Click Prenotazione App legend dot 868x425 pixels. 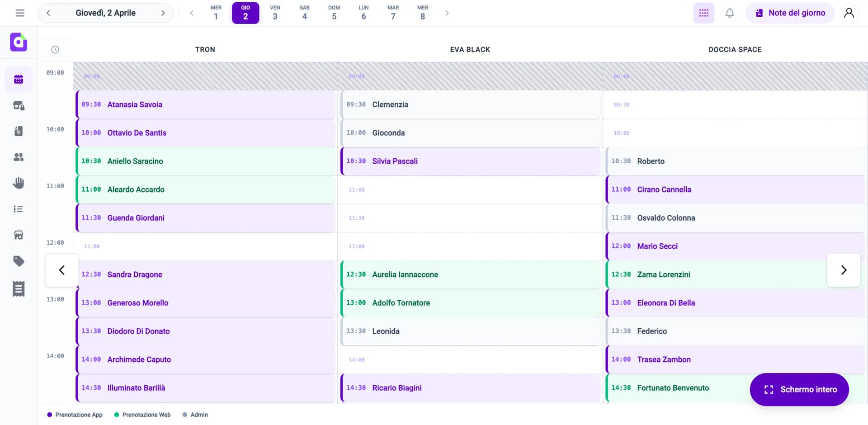pyautogui.click(x=50, y=415)
